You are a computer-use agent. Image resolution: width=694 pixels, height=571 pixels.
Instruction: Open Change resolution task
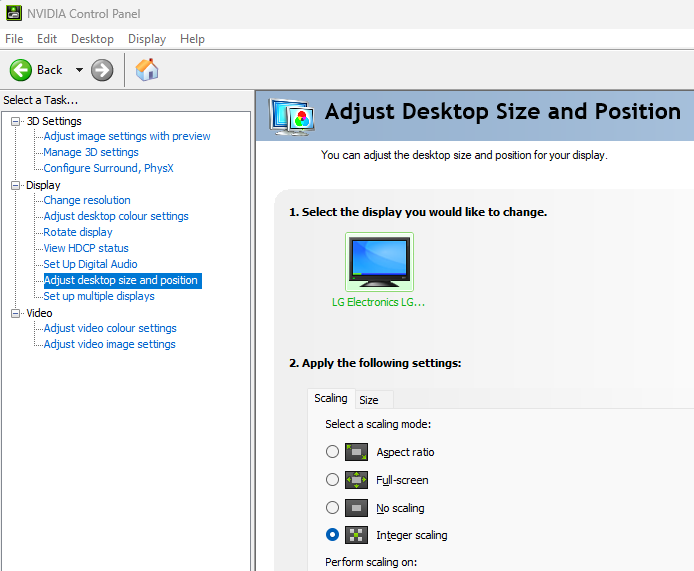tap(87, 200)
